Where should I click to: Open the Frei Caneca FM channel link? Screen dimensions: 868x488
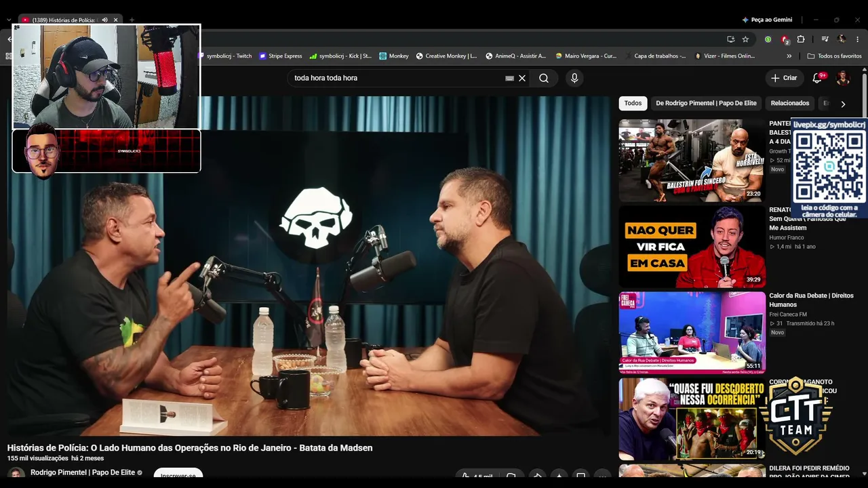click(788, 314)
